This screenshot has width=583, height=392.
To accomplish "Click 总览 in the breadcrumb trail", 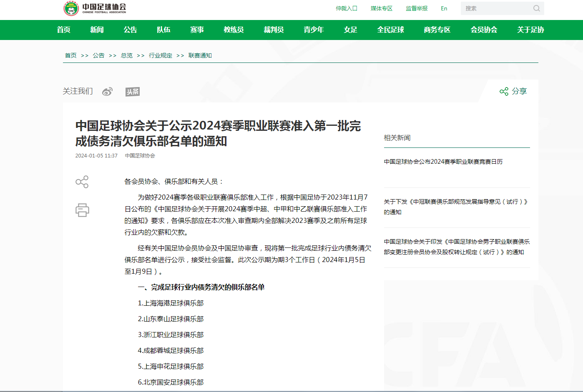I will click(127, 55).
